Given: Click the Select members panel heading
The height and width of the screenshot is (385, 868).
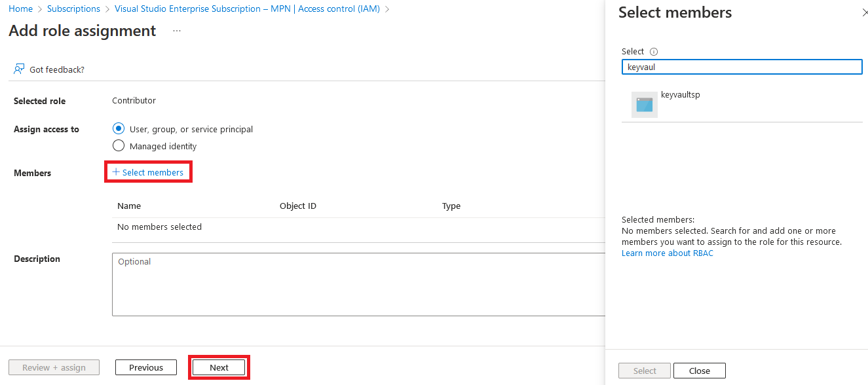Looking at the screenshot, I should tap(675, 12).
